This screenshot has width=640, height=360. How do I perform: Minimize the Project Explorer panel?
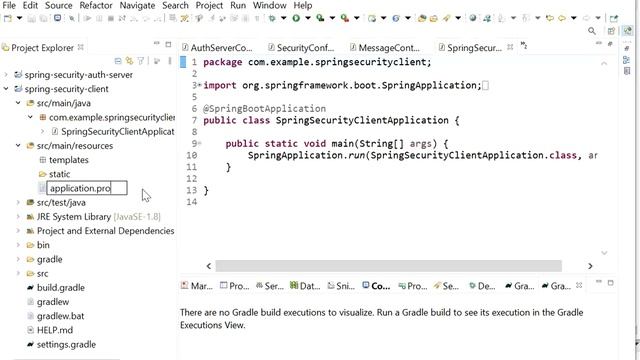[x=157, y=44]
